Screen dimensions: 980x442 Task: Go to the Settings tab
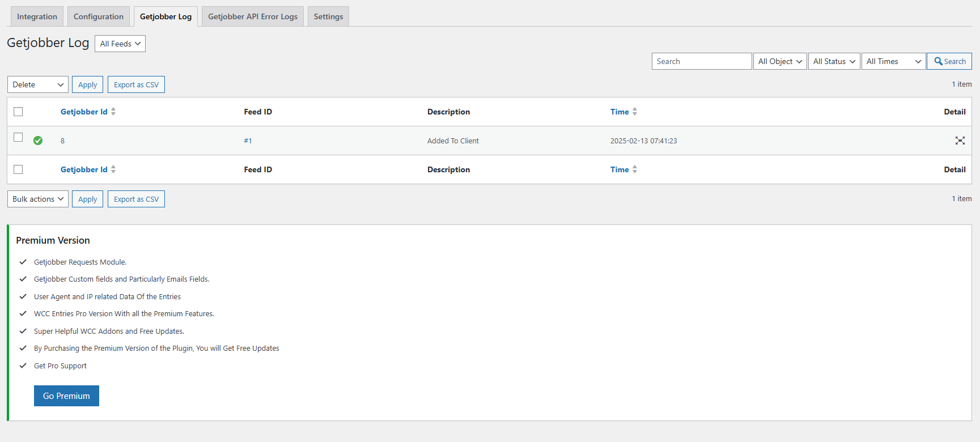328,16
